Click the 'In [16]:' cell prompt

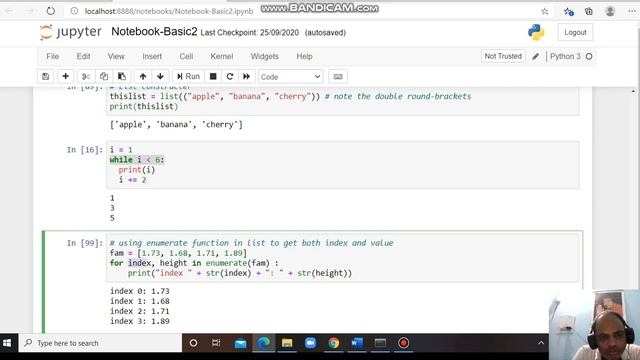[x=85, y=150]
